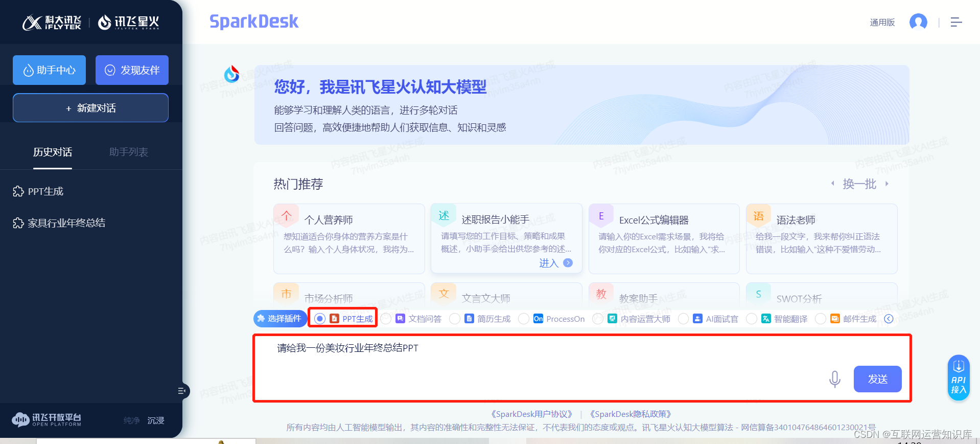Viewport: 980px width, 444px height.
Task: Select the ProcessOn plugin radio button
Action: 524,319
